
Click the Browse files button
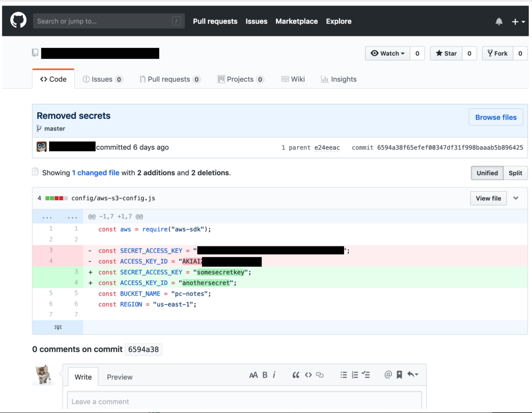pos(496,117)
